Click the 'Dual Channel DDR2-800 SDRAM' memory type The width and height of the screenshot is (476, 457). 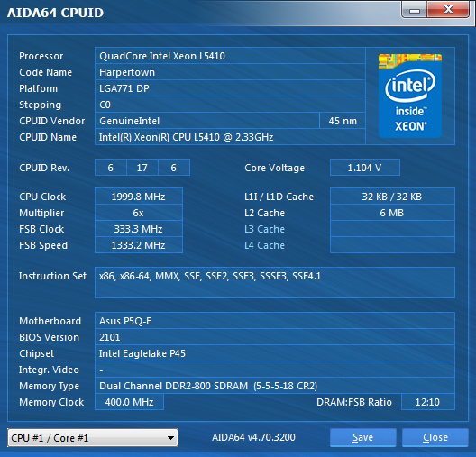pyautogui.click(x=275, y=386)
